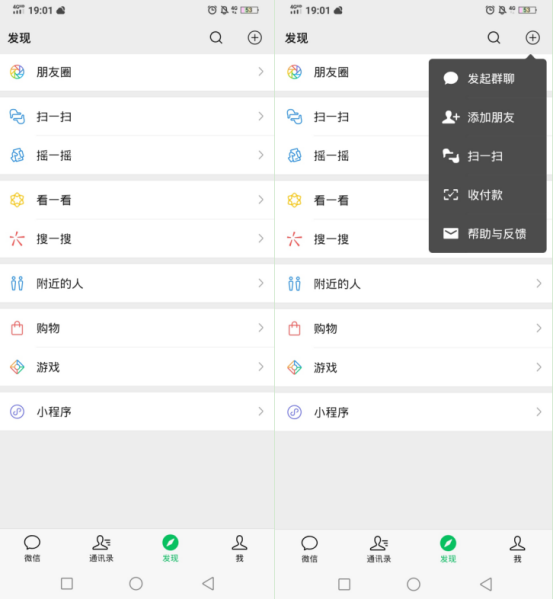Expand 摇一摇 chevron on left screen
The width and height of the screenshot is (554, 599).
pyautogui.click(x=261, y=155)
